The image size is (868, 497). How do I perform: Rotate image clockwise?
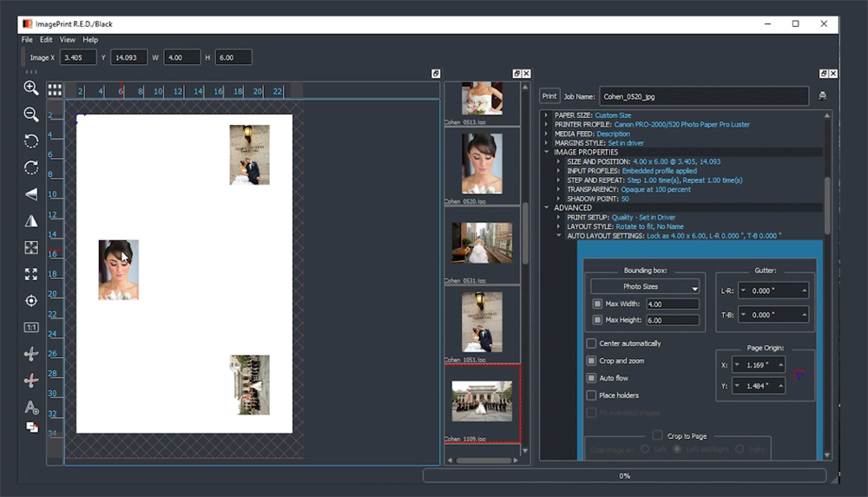[x=31, y=167]
